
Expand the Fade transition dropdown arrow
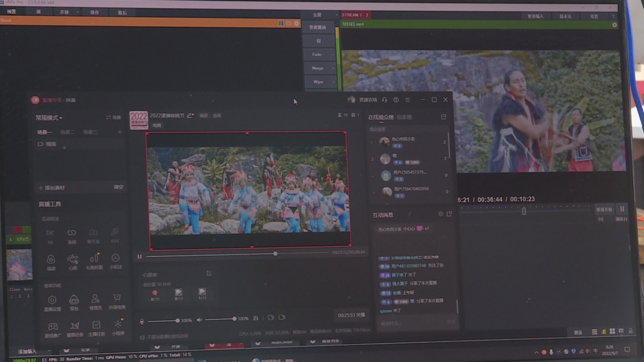333,55
